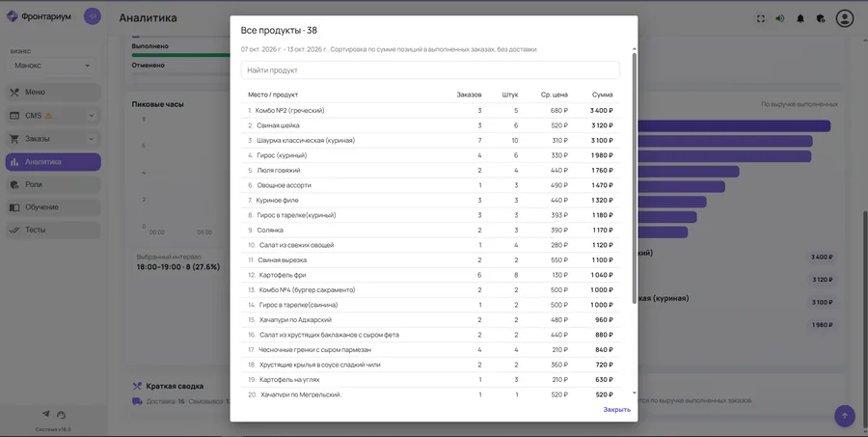Image resolution: width=868 pixels, height=437 pixels.
Task: Select row Хрустящие крылья в соусе сладкий чили
Action: click(x=431, y=365)
